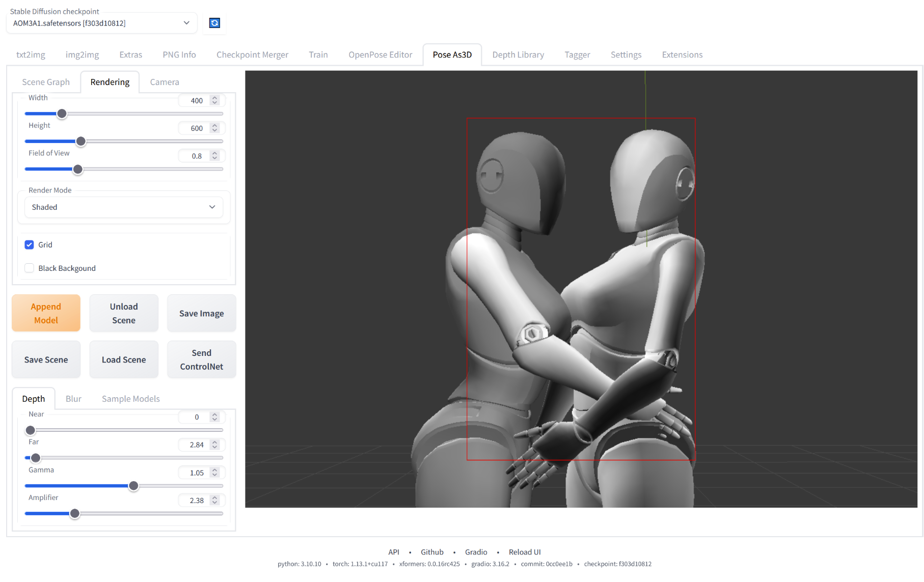Image resolution: width=924 pixels, height=582 pixels.
Task: Select the Scene Graph tab
Action: coord(46,82)
